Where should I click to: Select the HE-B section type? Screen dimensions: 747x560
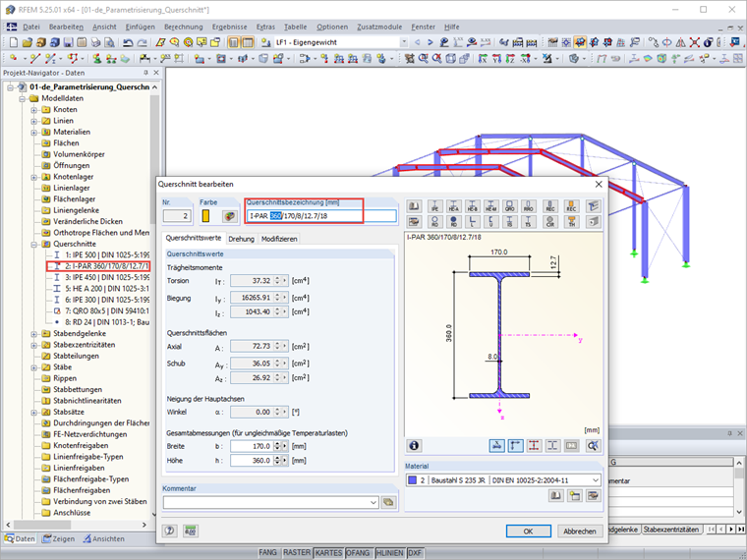coord(472,206)
